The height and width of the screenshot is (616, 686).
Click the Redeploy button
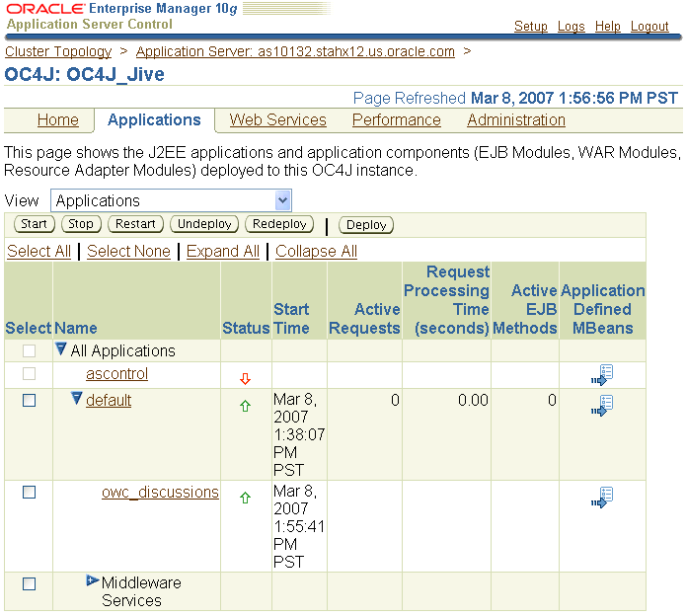tap(279, 224)
